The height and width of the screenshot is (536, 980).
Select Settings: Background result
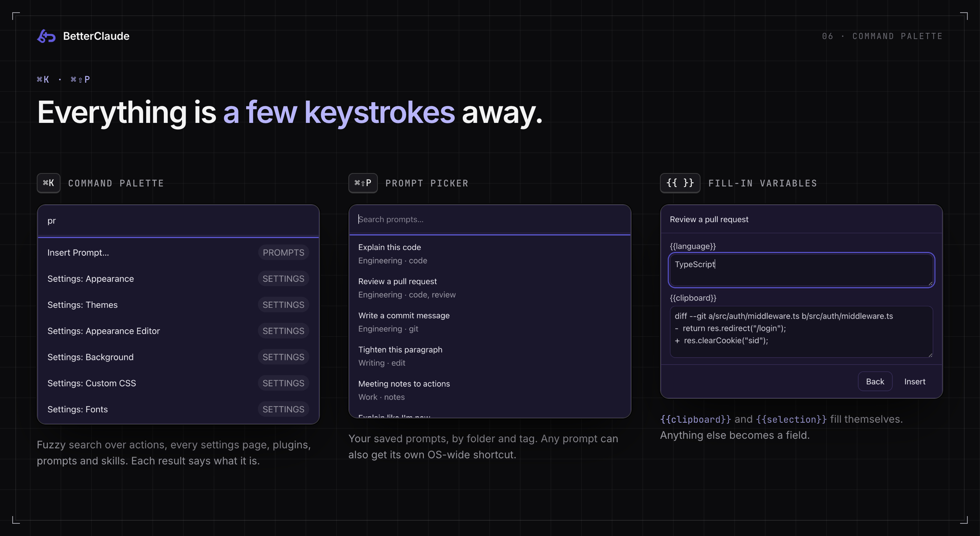tap(178, 357)
